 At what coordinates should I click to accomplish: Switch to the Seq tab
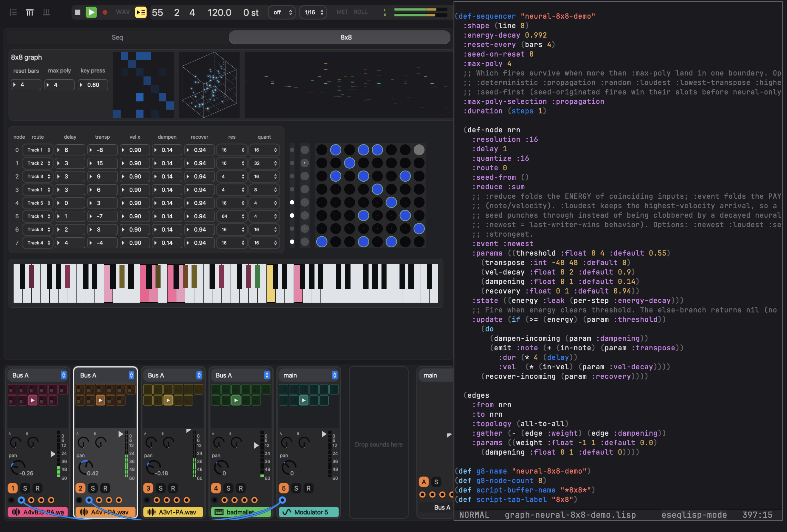117,37
